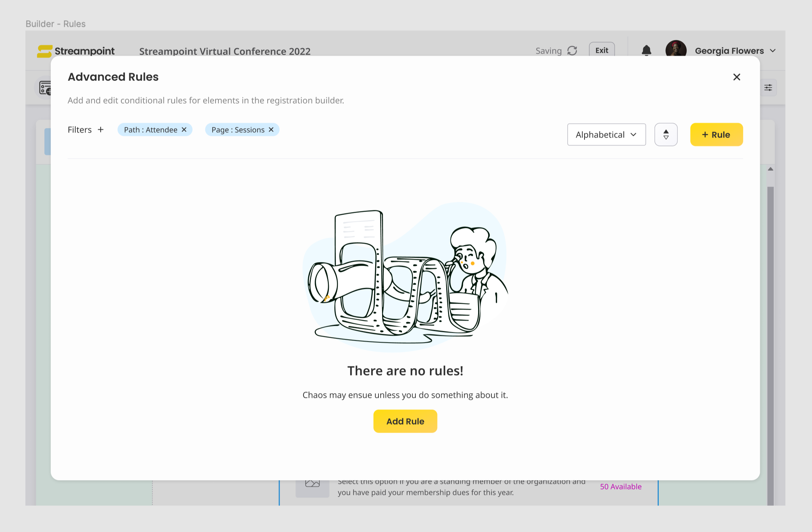Open the Alphabetical sort dropdown

click(x=606, y=135)
